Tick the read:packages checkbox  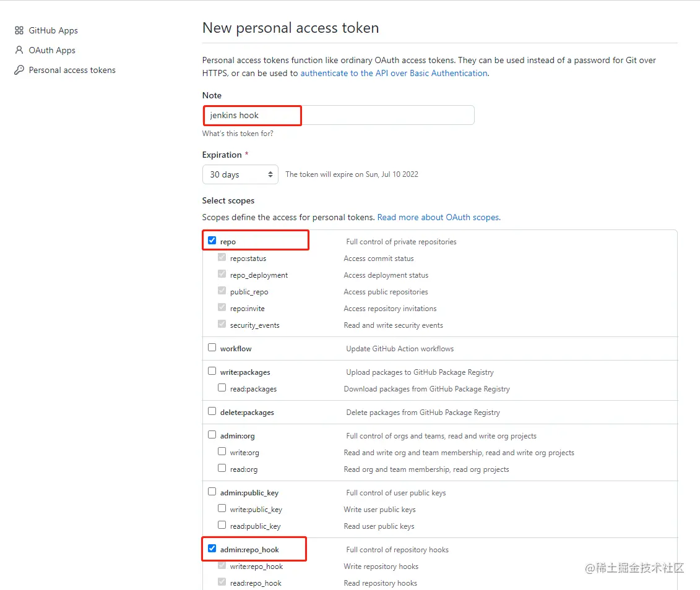[x=222, y=388]
